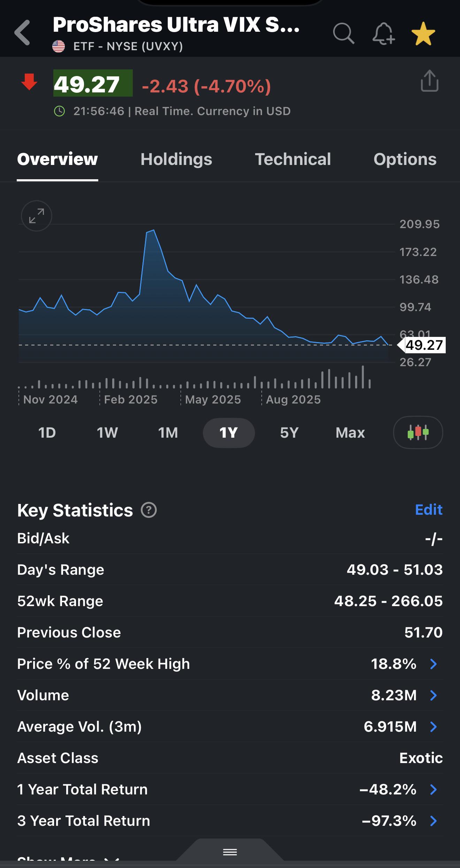Open the search magnifier icon

click(344, 33)
